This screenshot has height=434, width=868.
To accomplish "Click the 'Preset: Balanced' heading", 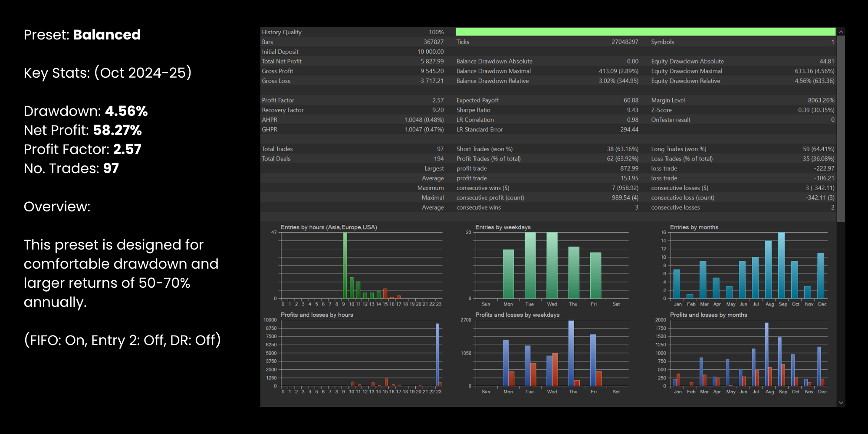I will [x=82, y=35].
